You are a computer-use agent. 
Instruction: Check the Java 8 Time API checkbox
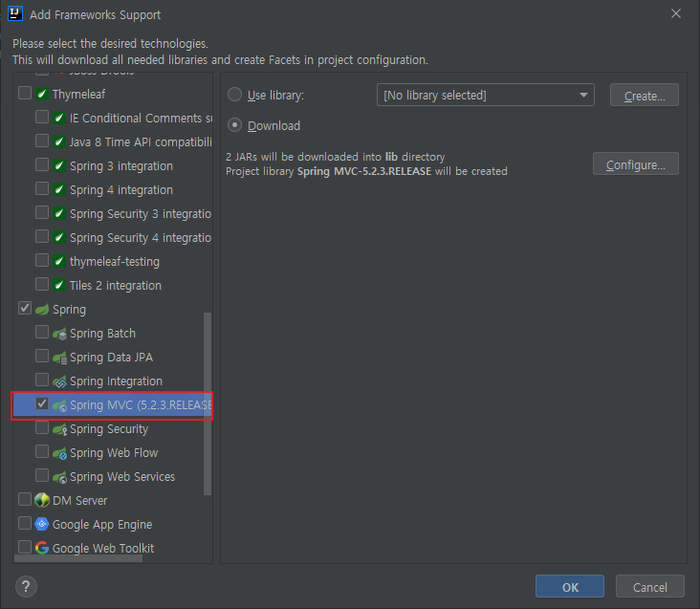click(x=42, y=141)
